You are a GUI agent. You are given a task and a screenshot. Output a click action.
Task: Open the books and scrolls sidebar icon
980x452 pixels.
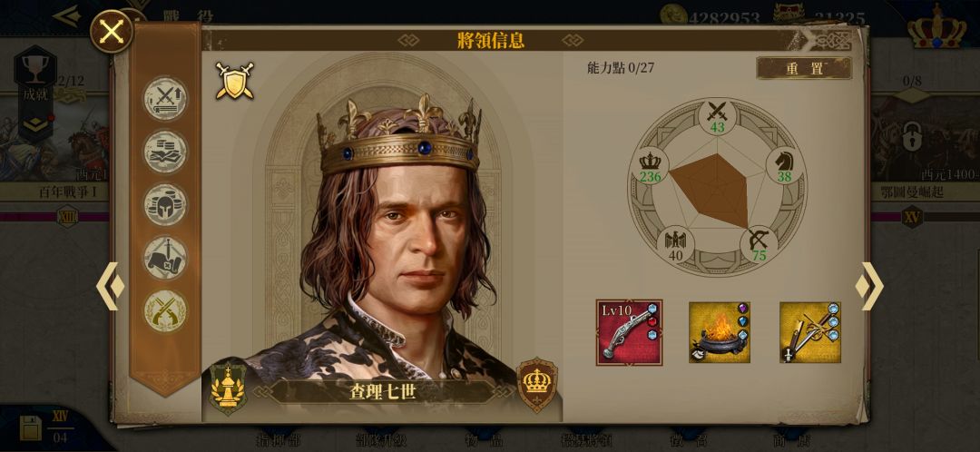tap(166, 152)
